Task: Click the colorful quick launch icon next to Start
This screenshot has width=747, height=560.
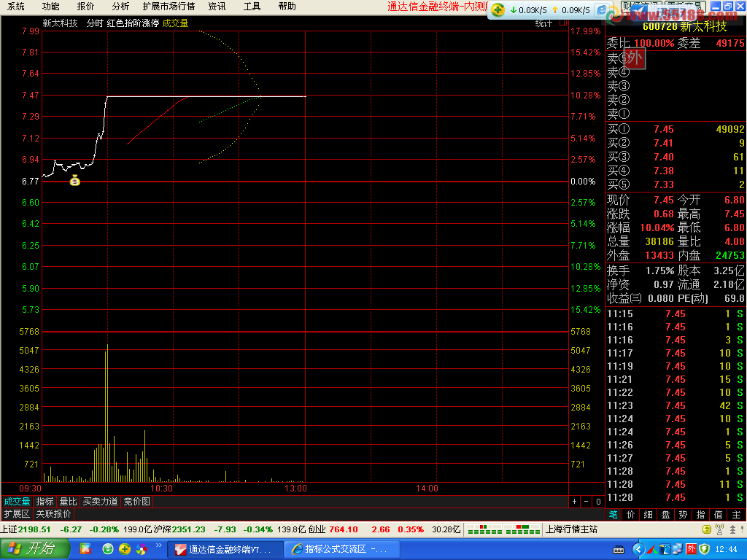Action: tap(85, 549)
